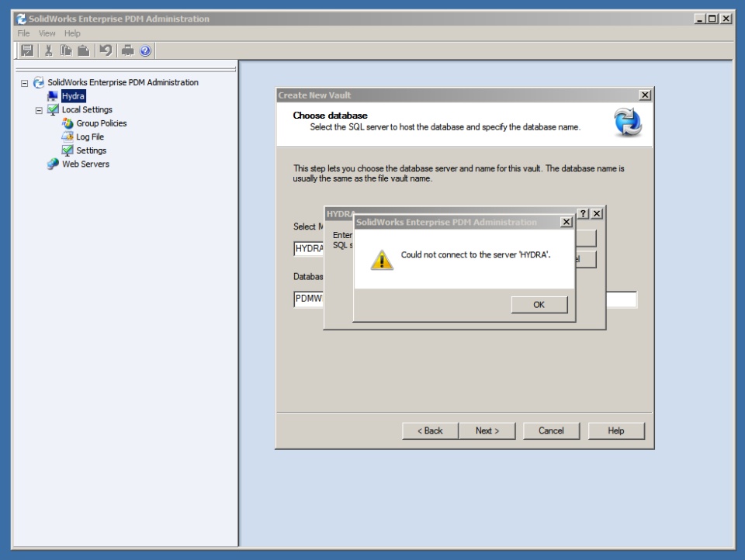
Task: Click OK in the error message box
Action: point(539,305)
